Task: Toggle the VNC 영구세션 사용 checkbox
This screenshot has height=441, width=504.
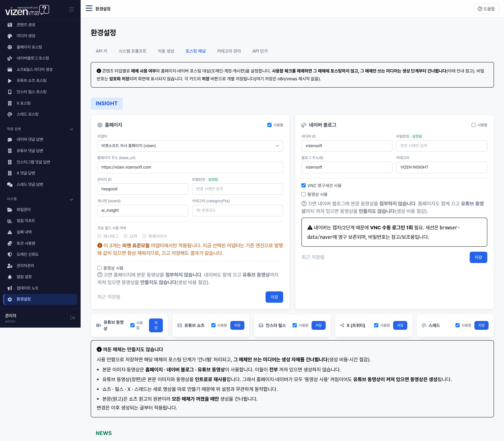Action: (x=304, y=186)
